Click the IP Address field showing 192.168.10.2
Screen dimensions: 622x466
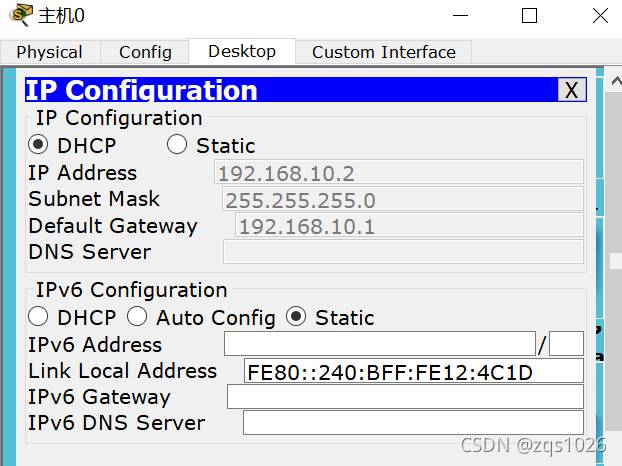click(x=398, y=173)
